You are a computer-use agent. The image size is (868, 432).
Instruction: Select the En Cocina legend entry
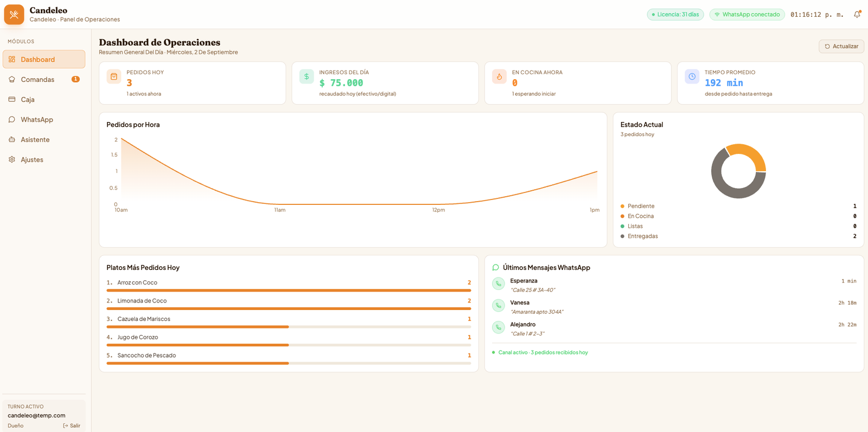(x=738, y=216)
